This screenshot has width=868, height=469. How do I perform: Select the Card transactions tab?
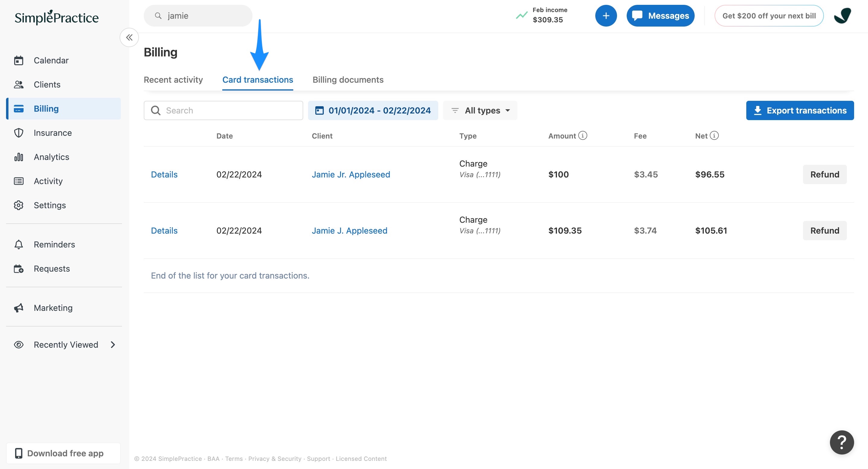point(257,80)
